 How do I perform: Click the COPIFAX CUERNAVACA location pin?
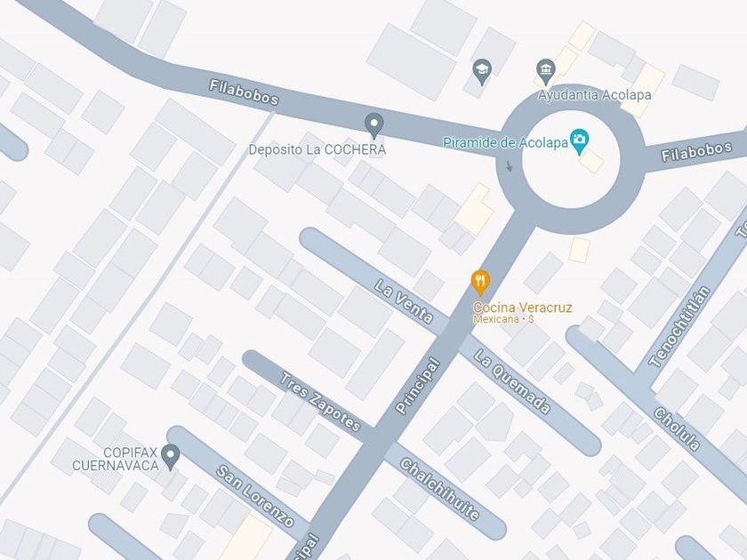(x=170, y=457)
